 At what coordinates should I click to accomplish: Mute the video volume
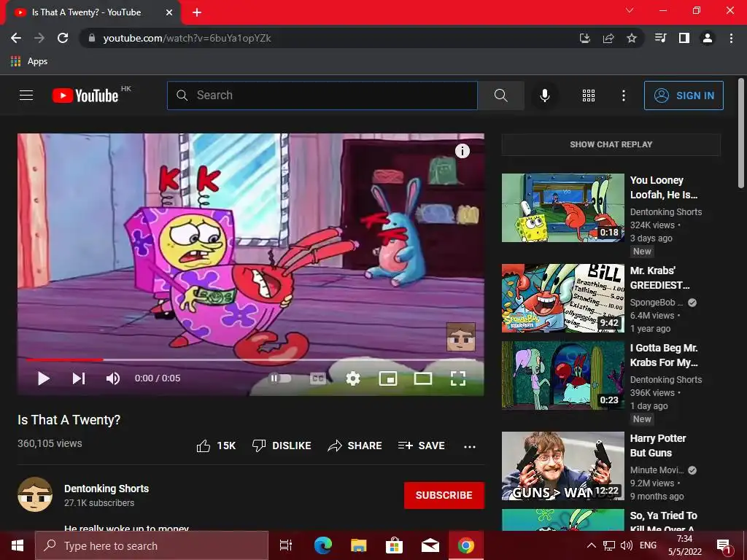coord(113,378)
